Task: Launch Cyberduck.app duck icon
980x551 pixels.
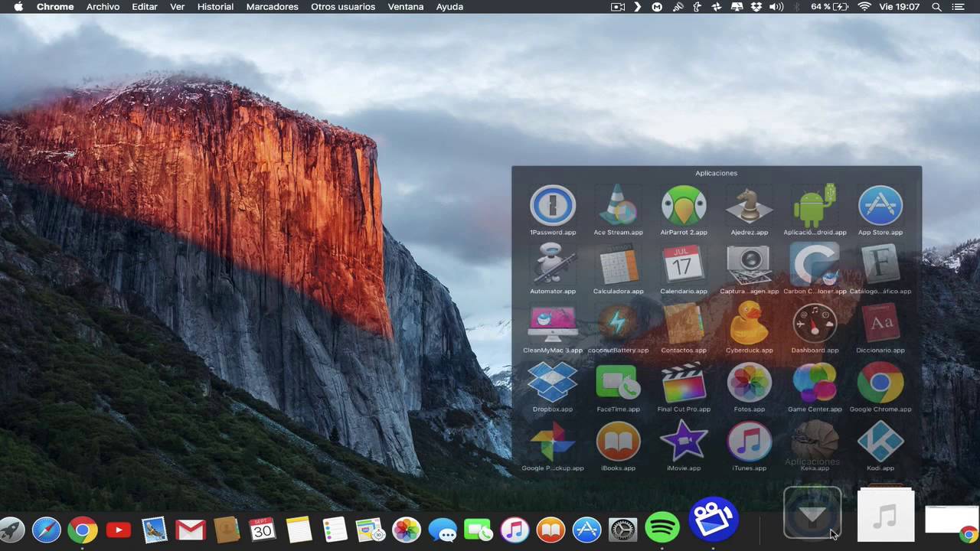Action: [x=749, y=323]
